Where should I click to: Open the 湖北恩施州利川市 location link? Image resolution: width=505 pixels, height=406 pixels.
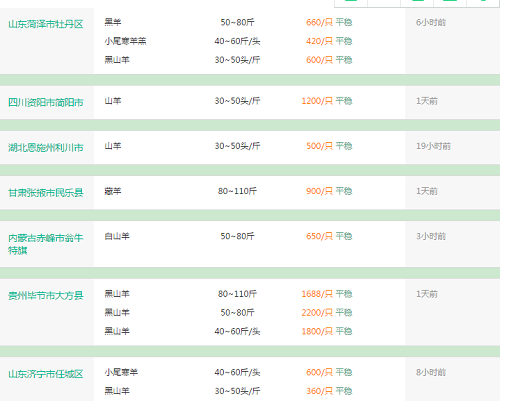pos(46,147)
